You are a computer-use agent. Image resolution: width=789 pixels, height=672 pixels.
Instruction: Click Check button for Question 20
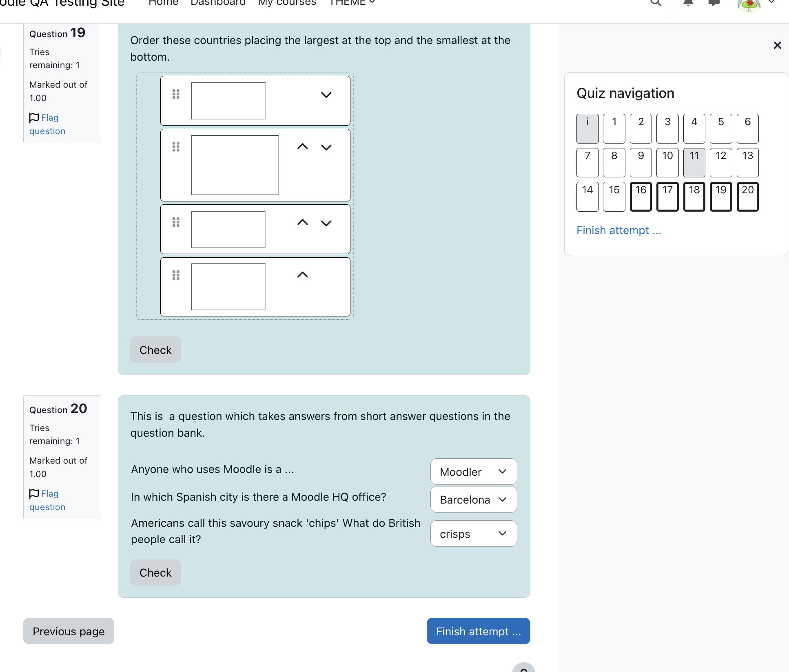coord(155,573)
